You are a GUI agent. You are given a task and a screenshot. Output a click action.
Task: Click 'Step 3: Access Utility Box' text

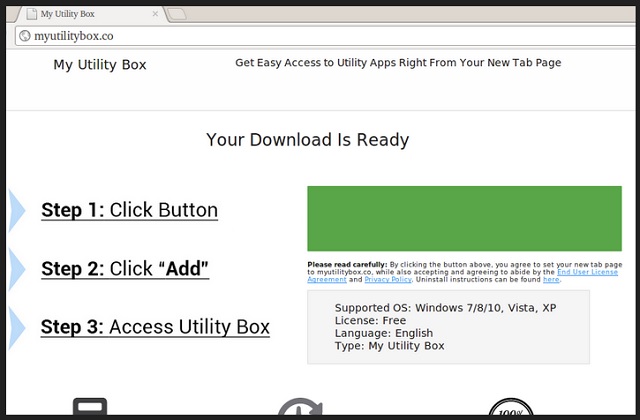155,327
